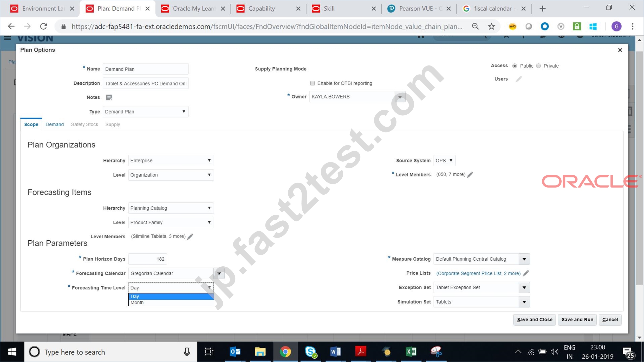Open the notification center in system tray
The height and width of the screenshot is (362, 644).
[628, 352]
